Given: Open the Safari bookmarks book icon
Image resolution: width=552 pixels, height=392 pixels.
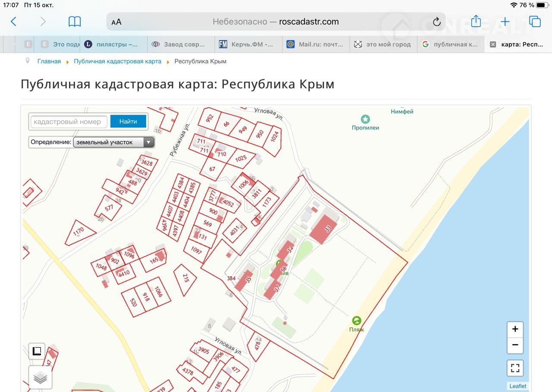Looking at the screenshot, I should coord(75,22).
